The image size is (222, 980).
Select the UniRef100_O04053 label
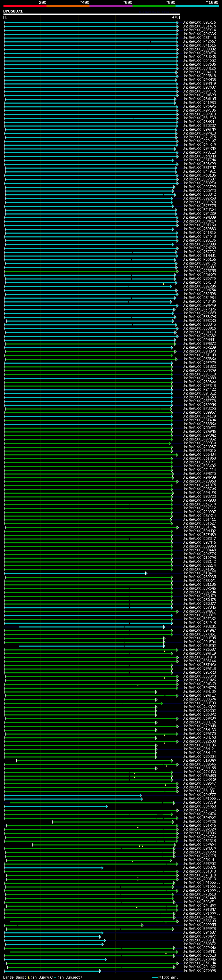click(x=199, y=806)
